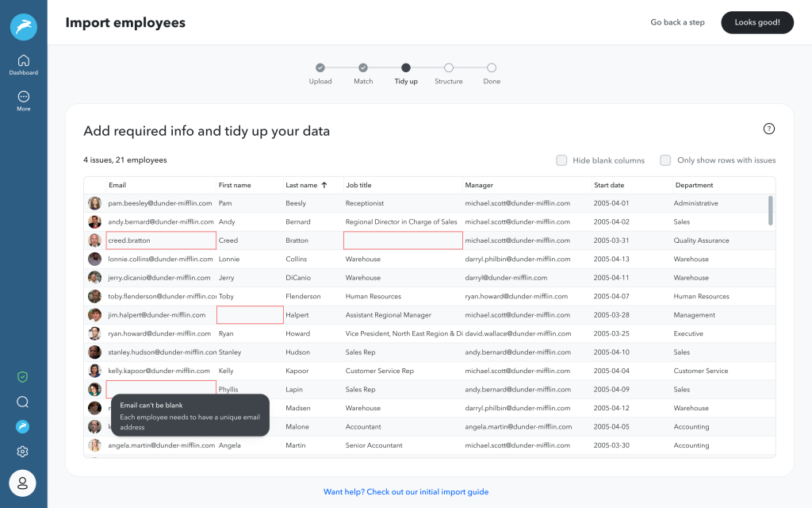The height and width of the screenshot is (508, 812).
Task: Click the green shield icon in the sidebar
Action: pos(22,378)
